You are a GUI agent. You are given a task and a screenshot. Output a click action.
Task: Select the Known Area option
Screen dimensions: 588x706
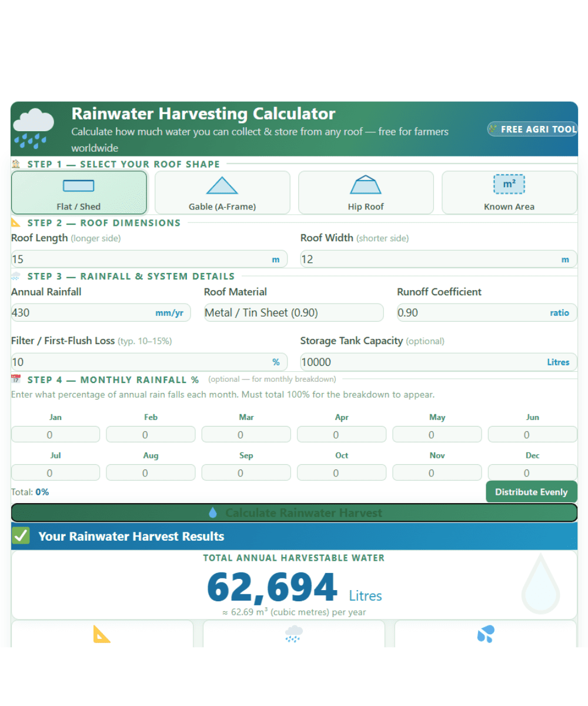pyautogui.click(x=509, y=192)
